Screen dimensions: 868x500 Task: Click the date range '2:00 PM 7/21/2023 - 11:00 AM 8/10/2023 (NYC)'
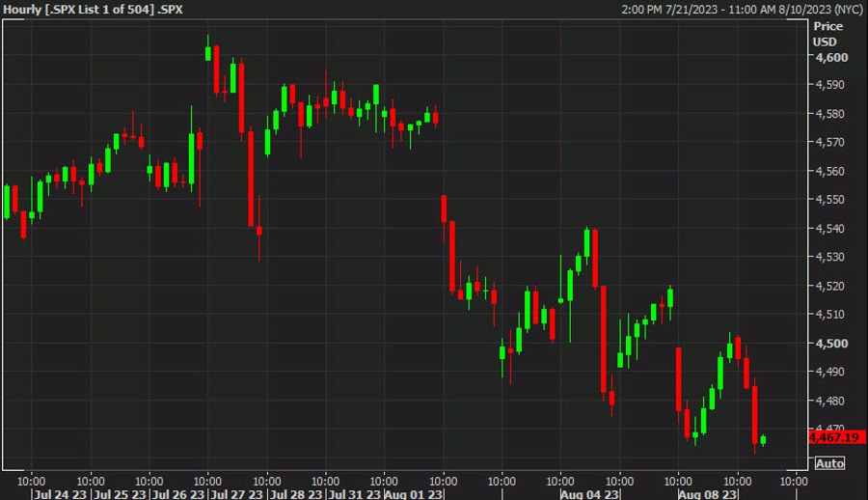pos(742,10)
